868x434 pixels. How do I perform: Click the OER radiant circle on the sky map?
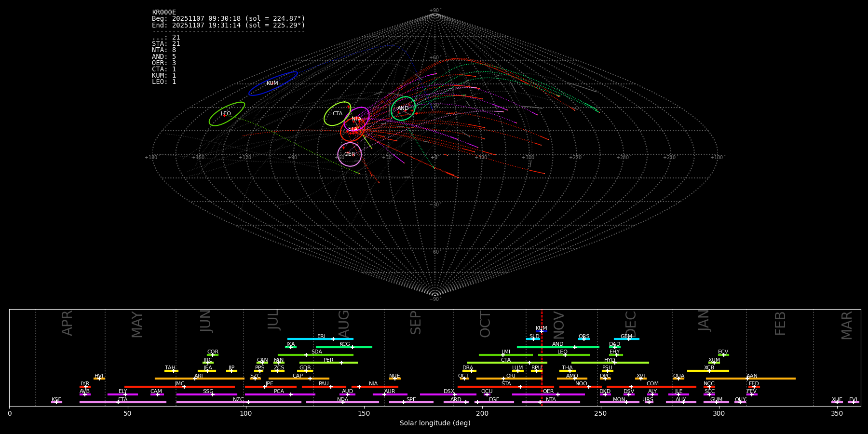[350, 154]
